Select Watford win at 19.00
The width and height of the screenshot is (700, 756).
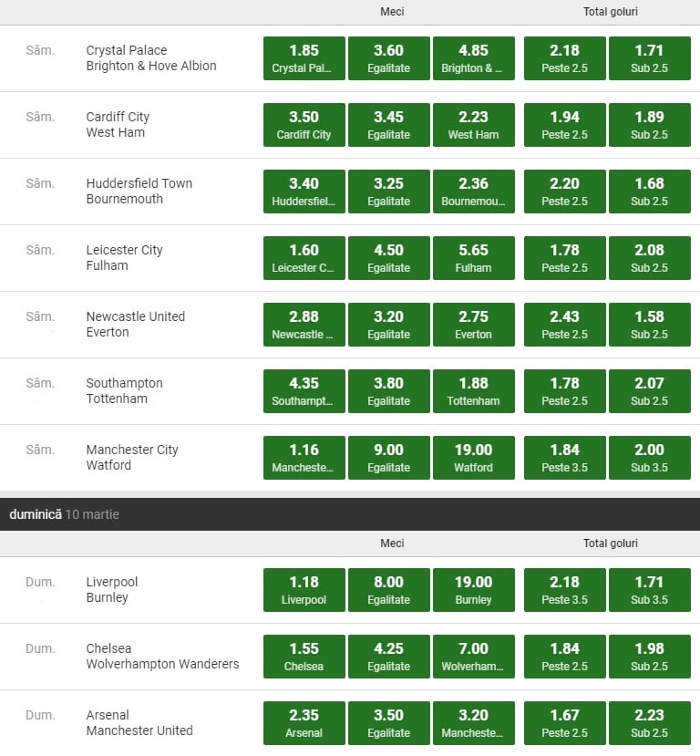point(473,458)
